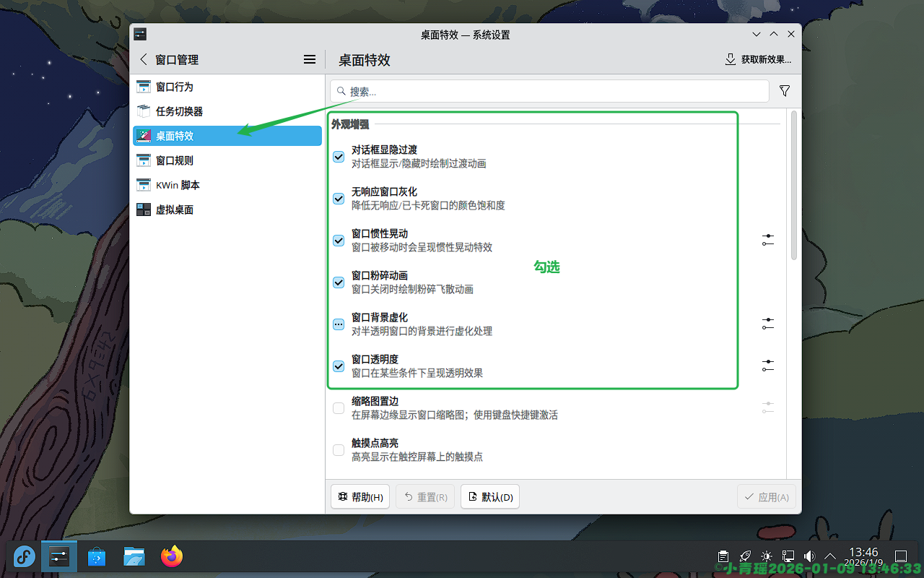This screenshot has height=578, width=924.
Task: Uncheck 对话框显隐过渡 effect
Action: 339,157
